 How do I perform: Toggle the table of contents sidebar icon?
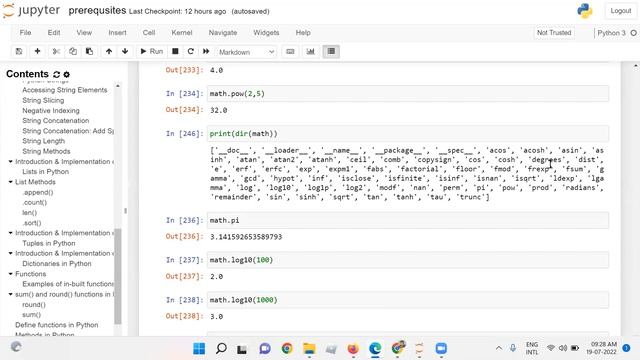point(331,51)
